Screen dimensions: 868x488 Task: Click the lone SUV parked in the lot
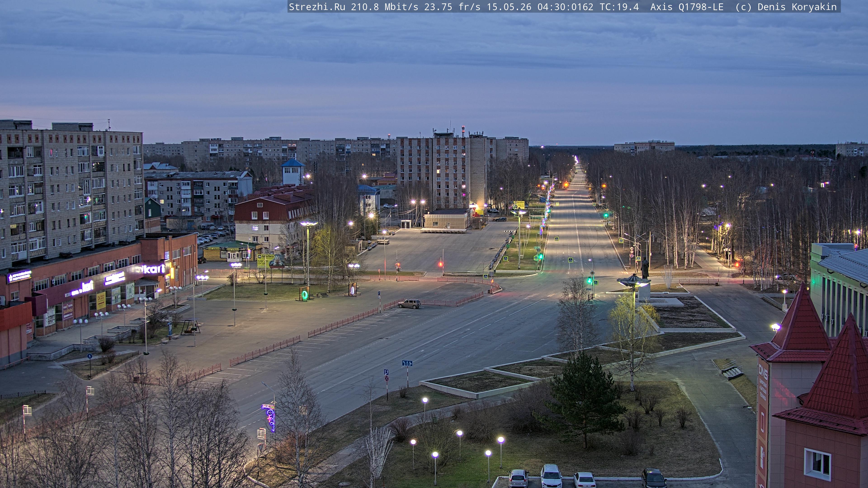(409, 303)
